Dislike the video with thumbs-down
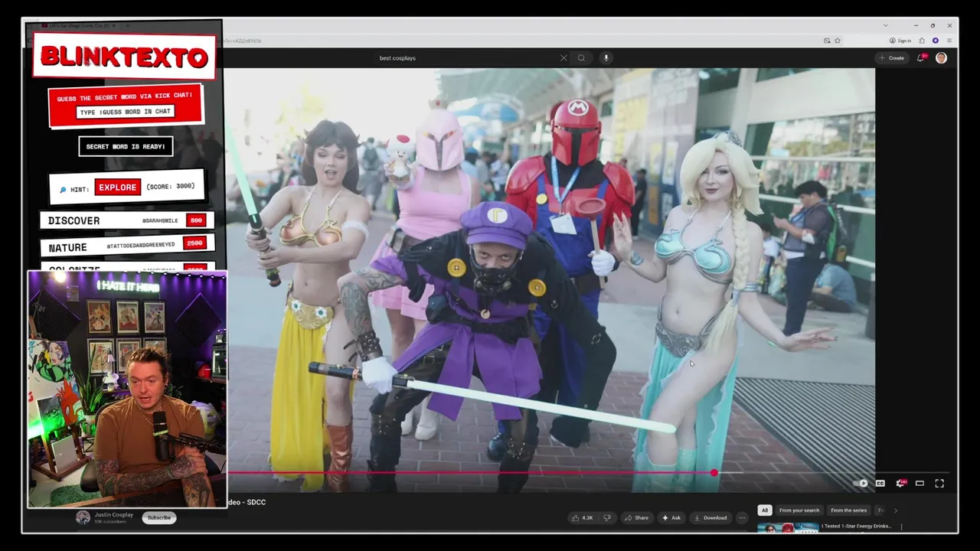Screen dimensions: 980x551 point(607,518)
